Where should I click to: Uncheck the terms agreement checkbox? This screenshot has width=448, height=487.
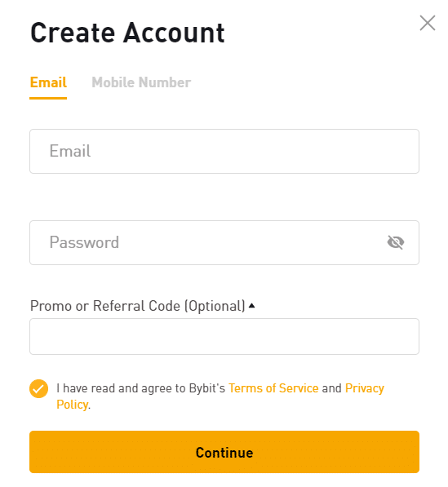39,388
